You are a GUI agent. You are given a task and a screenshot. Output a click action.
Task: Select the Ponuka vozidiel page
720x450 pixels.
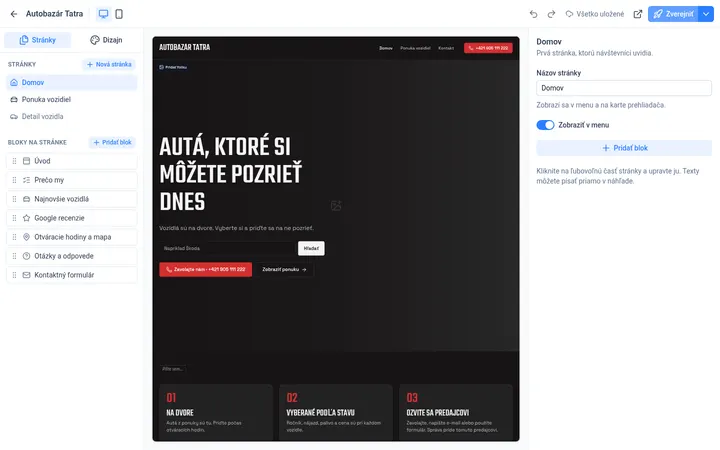pos(72,99)
